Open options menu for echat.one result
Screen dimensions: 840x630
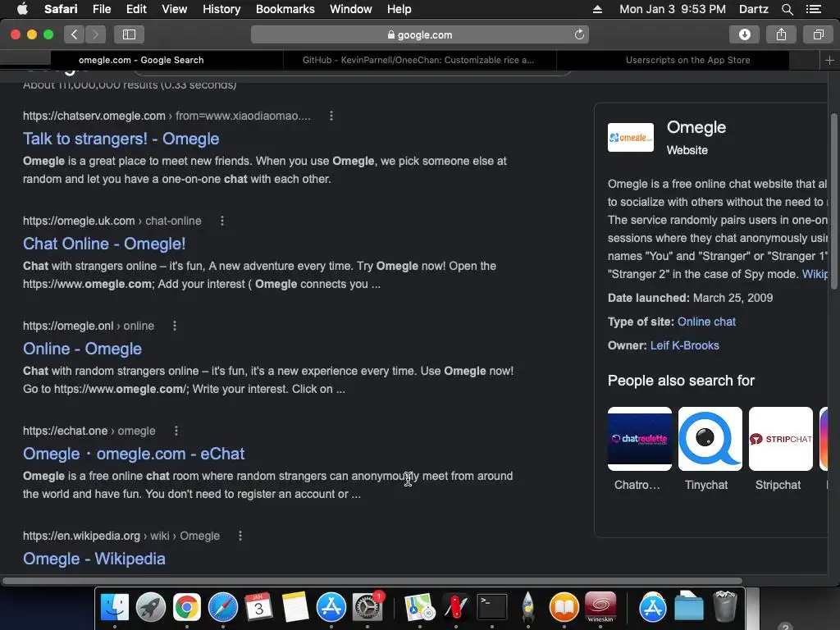pos(176,431)
